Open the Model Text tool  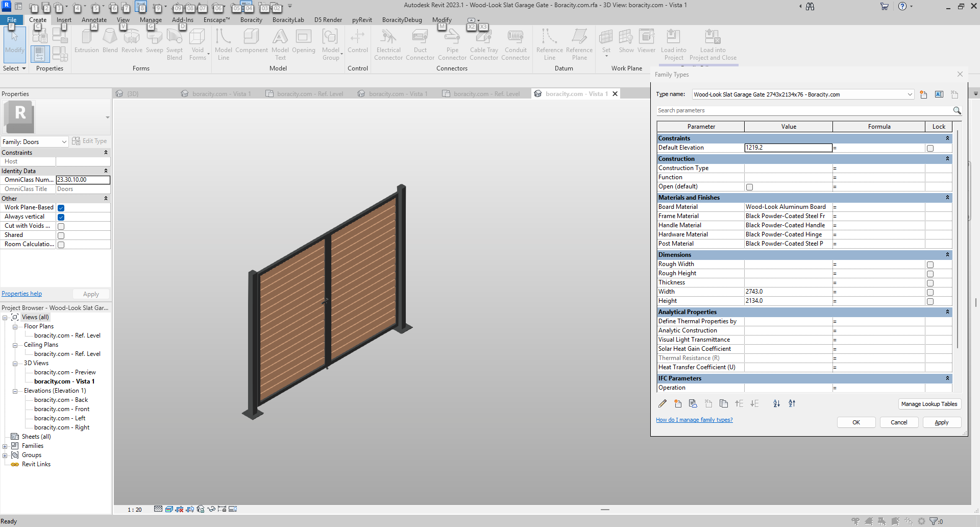pos(280,44)
